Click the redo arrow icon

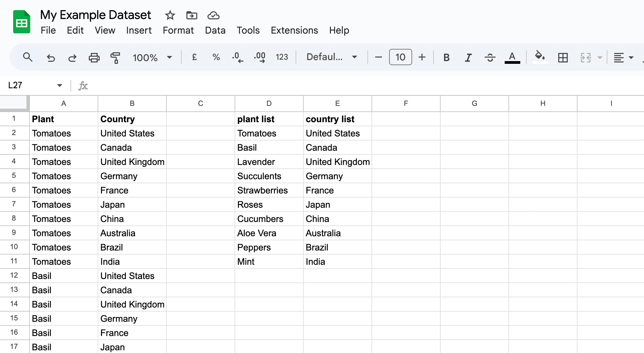tap(73, 57)
